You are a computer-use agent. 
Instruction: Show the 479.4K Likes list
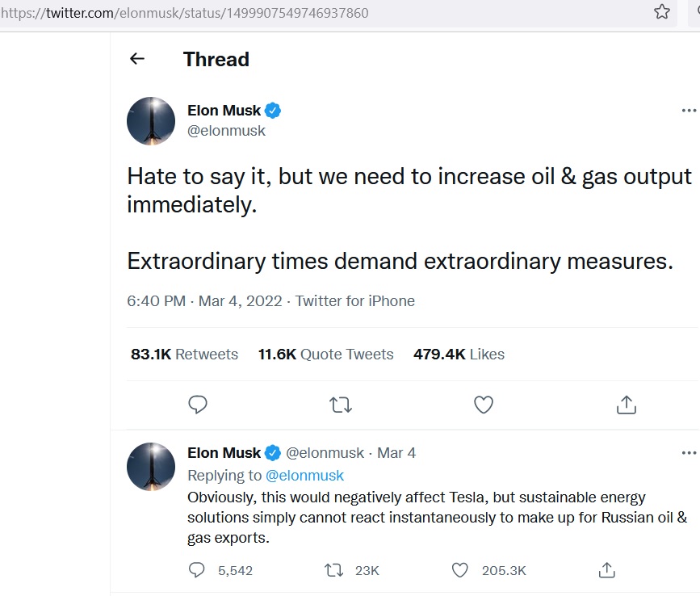click(x=459, y=354)
